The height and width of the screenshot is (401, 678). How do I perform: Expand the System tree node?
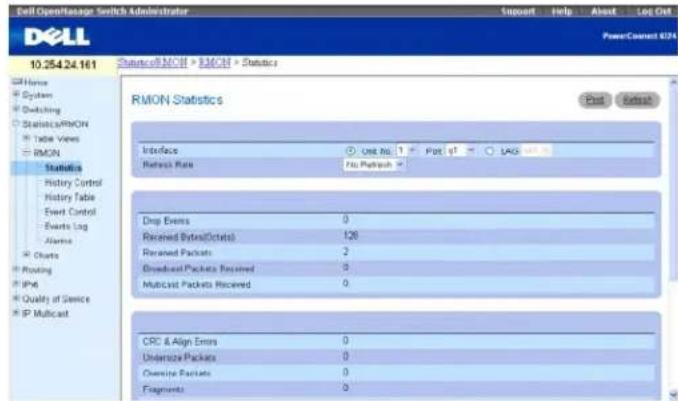click(x=16, y=94)
